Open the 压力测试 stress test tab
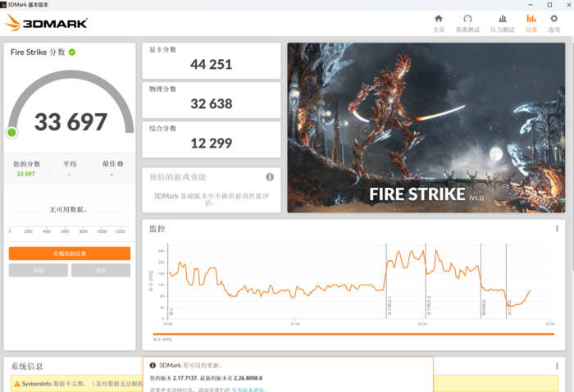 pyautogui.click(x=502, y=24)
